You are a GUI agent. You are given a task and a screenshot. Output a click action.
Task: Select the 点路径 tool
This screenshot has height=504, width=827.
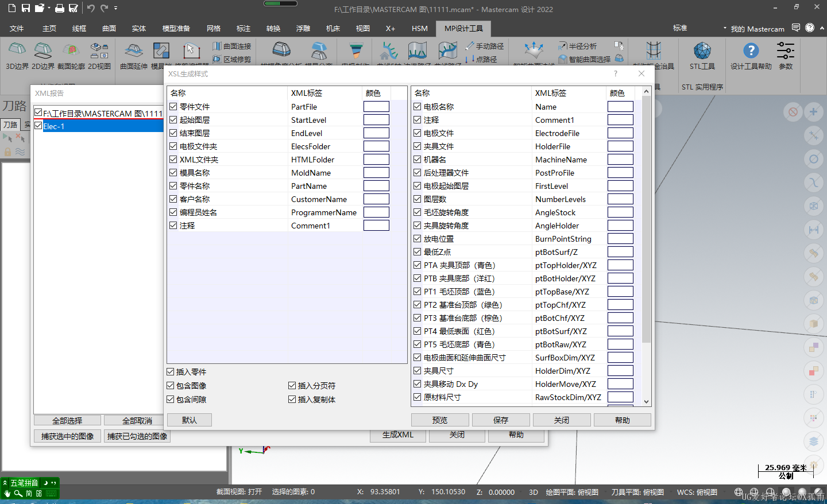coord(481,59)
